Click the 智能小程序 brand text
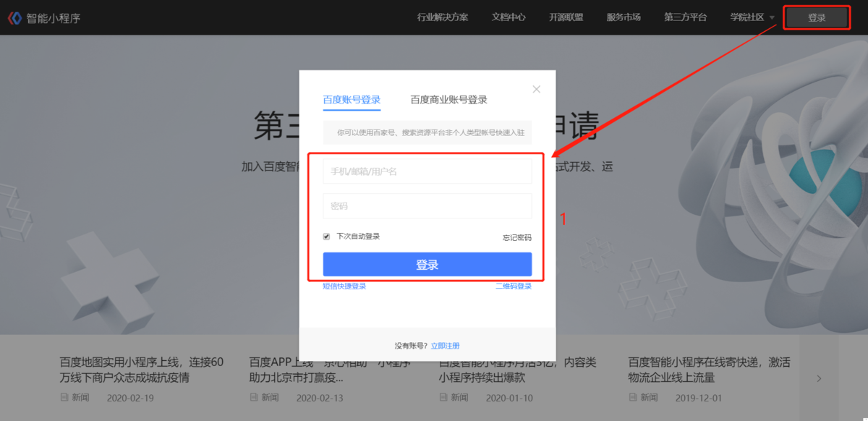 point(54,18)
